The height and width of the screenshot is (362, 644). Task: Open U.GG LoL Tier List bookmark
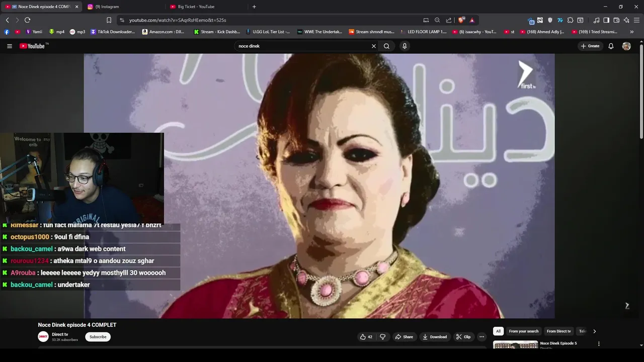point(268,32)
